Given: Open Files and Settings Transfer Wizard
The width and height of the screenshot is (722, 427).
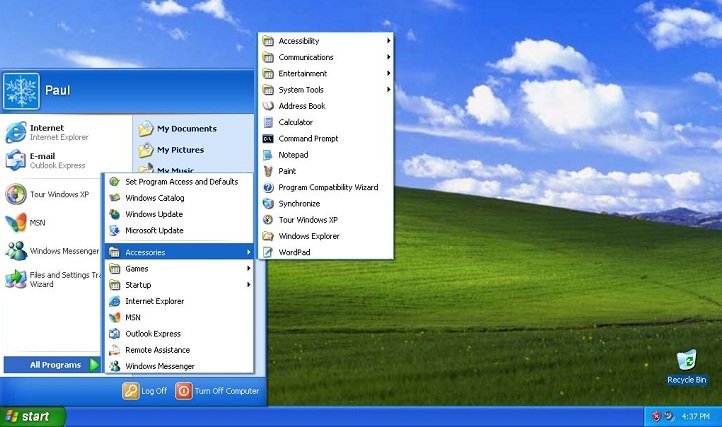Looking at the screenshot, I should (x=52, y=279).
